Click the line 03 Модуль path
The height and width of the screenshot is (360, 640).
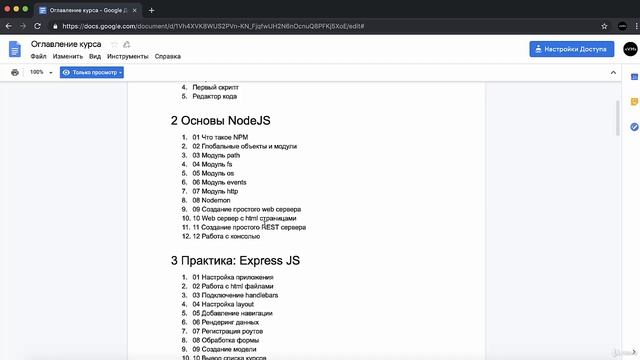click(x=216, y=155)
